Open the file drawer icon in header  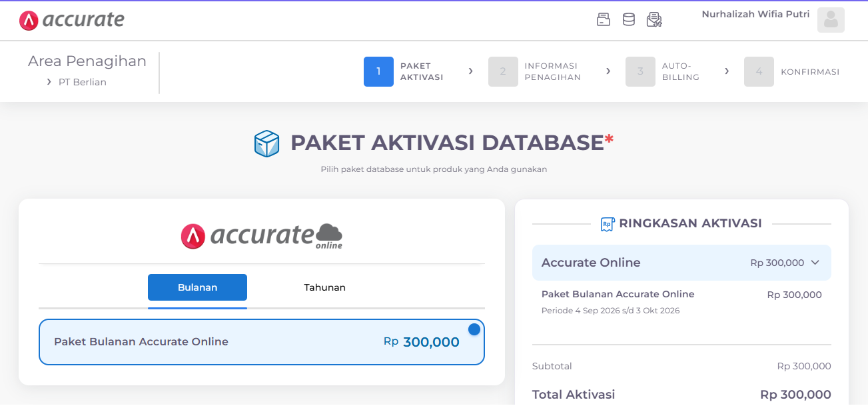click(x=603, y=19)
